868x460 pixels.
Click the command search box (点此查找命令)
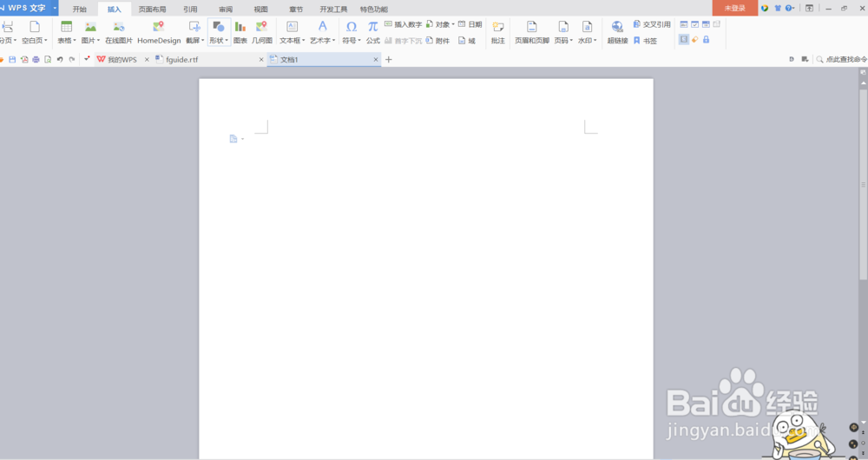pyautogui.click(x=841, y=59)
